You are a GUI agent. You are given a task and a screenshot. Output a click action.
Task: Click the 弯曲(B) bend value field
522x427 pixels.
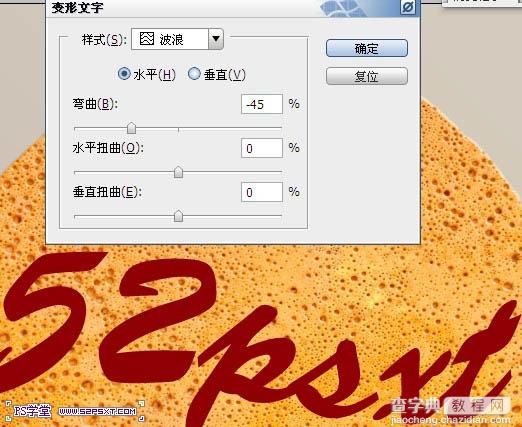tap(262, 104)
